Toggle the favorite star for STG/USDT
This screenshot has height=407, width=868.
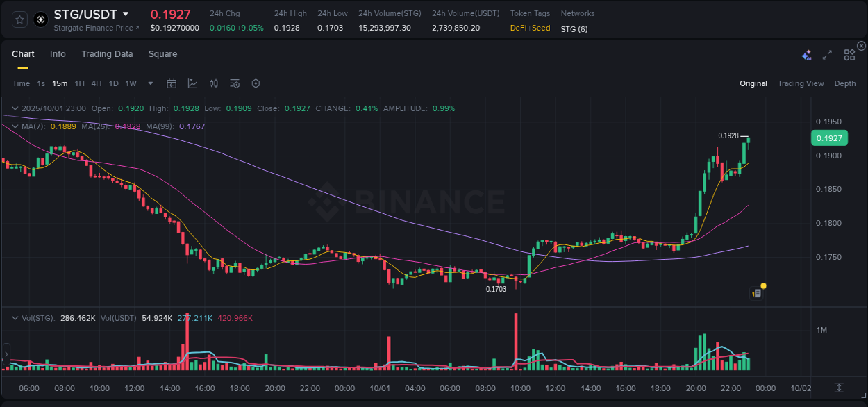point(19,19)
